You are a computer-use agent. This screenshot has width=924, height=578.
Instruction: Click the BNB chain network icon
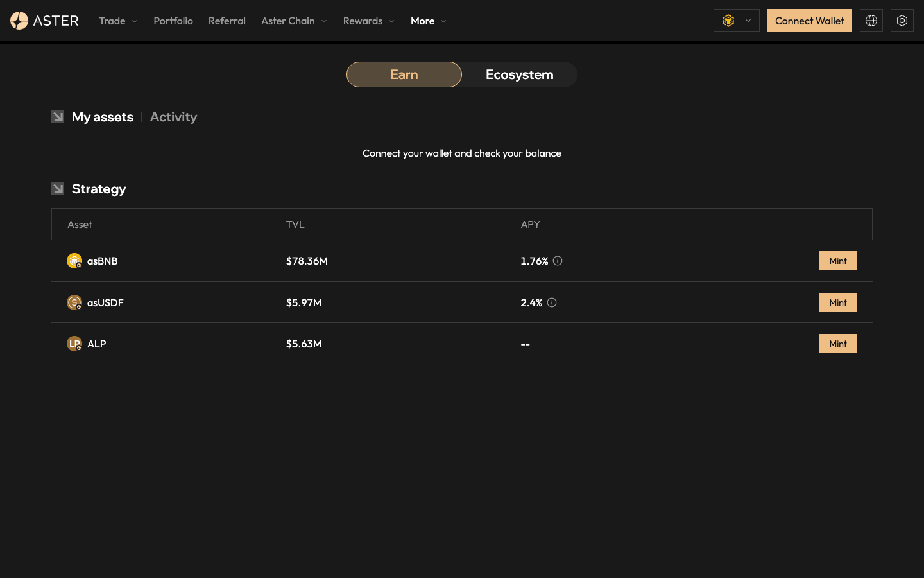(728, 21)
